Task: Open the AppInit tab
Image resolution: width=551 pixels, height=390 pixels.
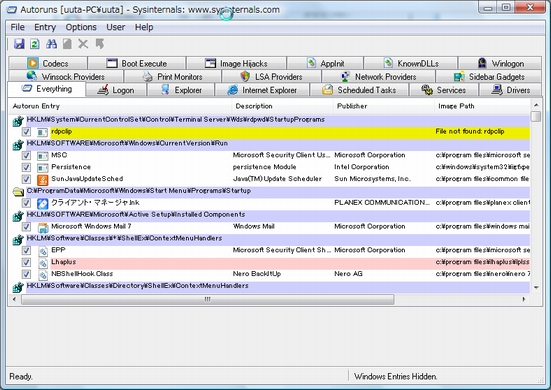Action: tap(325, 63)
